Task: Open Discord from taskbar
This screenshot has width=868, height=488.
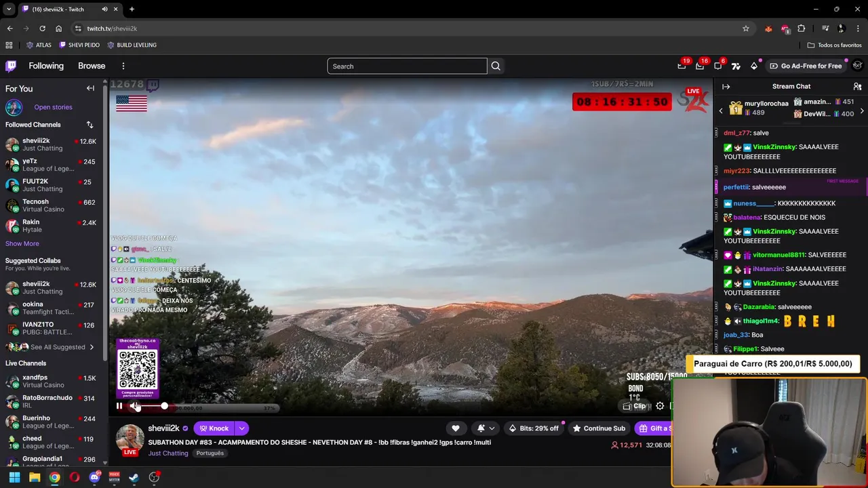Action: click(94, 477)
